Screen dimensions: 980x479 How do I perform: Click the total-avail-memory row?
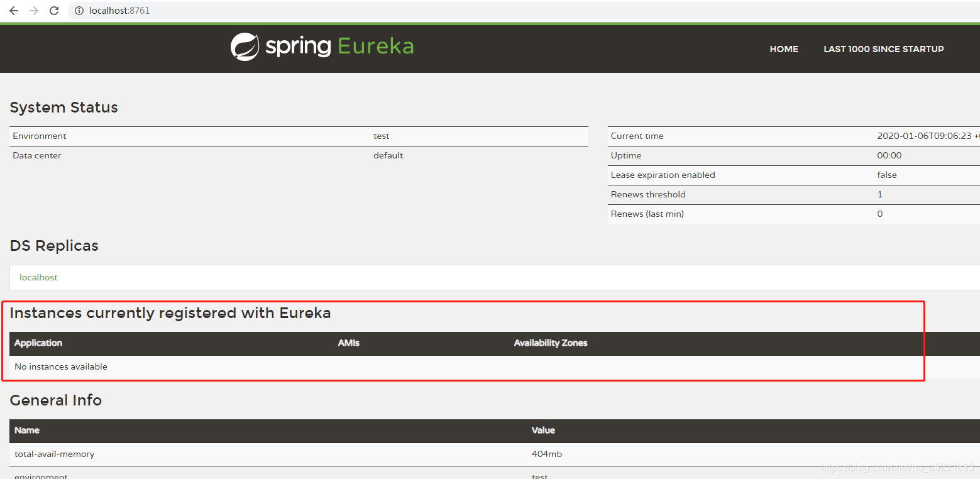coord(54,454)
